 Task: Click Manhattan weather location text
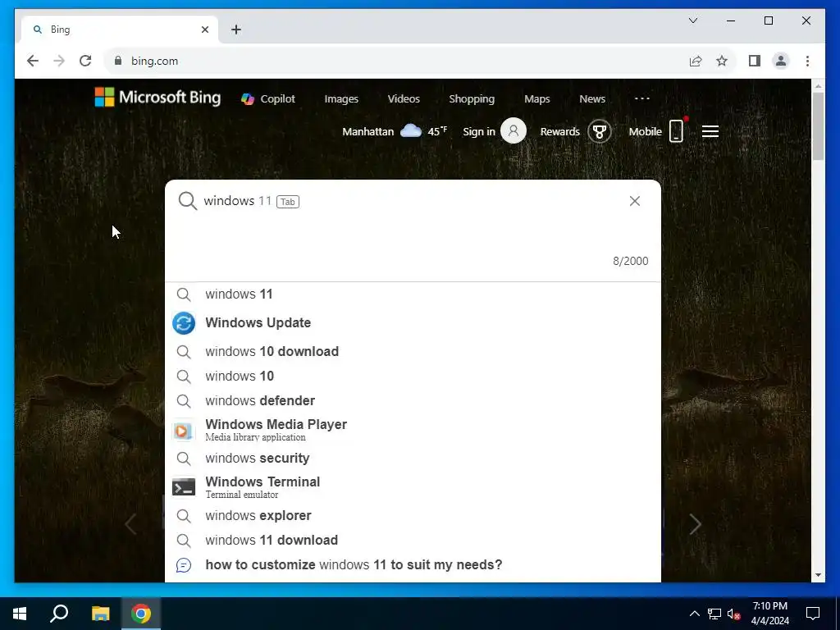[x=367, y=131]
